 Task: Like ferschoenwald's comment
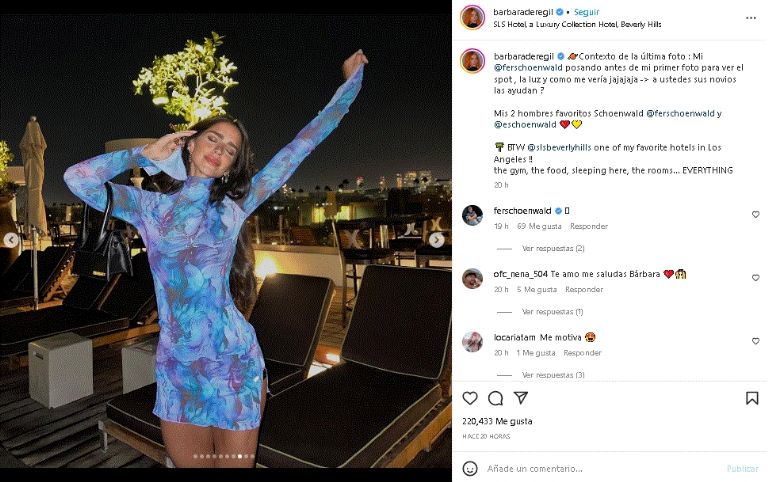tap(755, 214)
